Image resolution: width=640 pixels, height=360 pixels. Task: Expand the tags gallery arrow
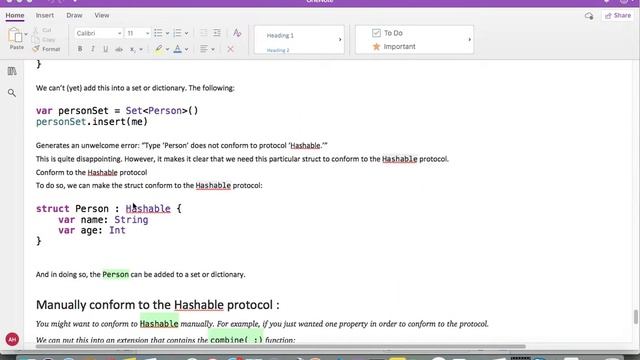(x=469, y=40)
